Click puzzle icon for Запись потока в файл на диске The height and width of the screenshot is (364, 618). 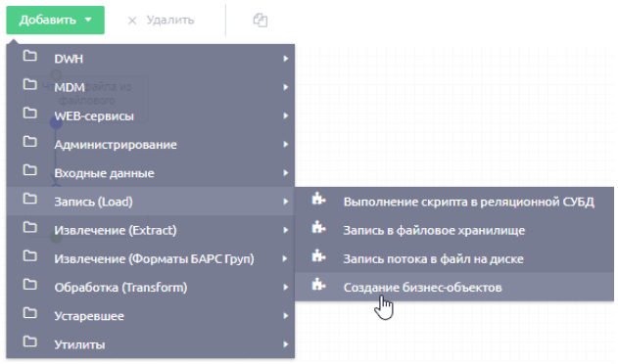coord(318,256)
